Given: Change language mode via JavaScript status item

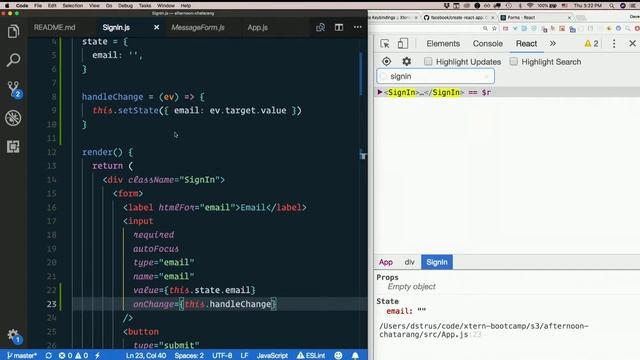Looking at the screenshot, I should [272, 355].
